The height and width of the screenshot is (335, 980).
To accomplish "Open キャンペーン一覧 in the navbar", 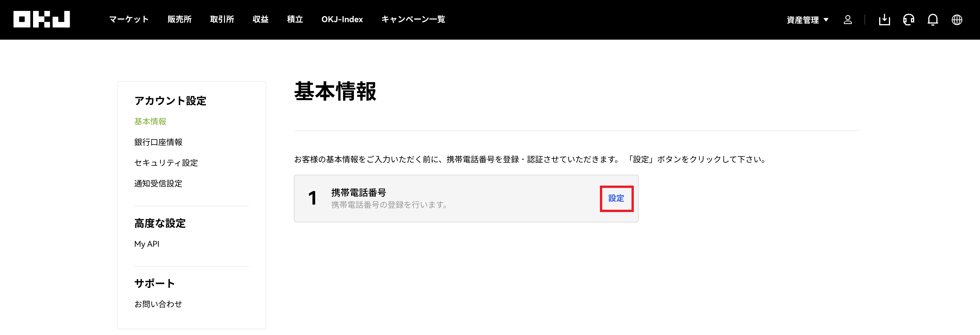I will click(413, 19).
